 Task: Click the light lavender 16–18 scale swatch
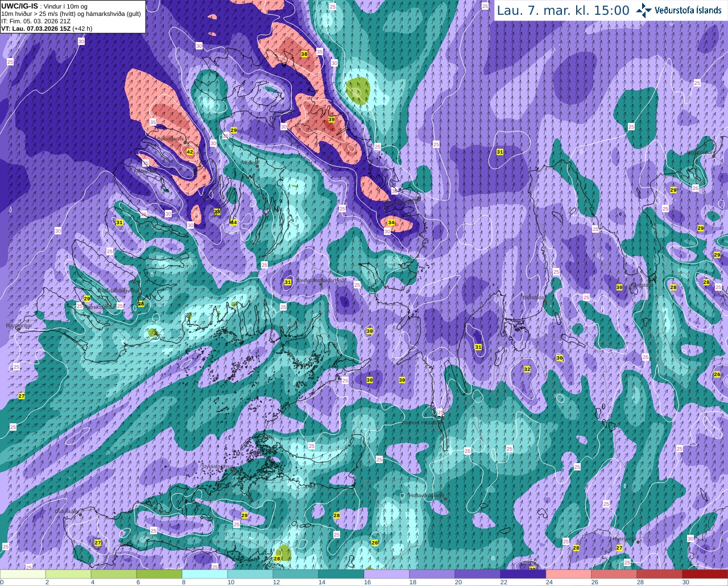click(387, 574)
